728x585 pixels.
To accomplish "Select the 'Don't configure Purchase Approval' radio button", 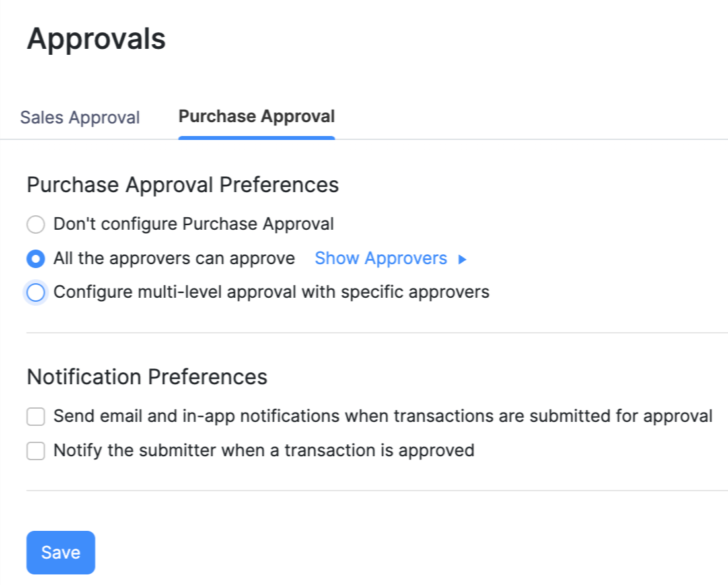I will tap(35, 224).
